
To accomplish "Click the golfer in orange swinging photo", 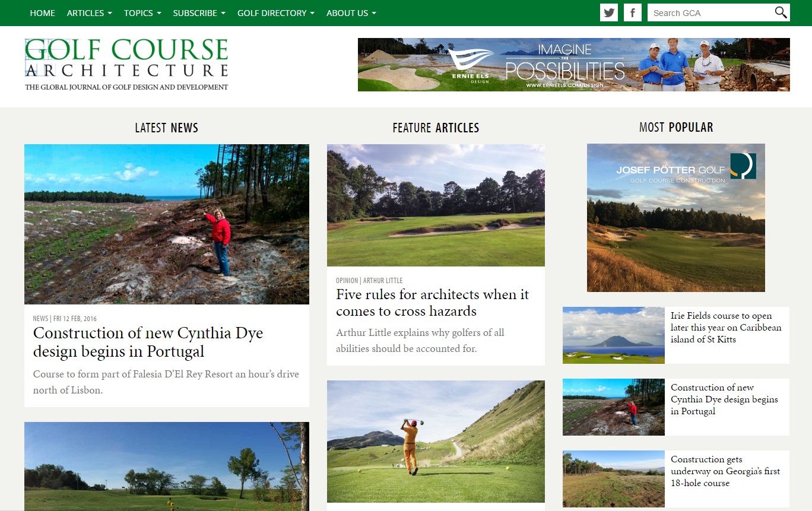I will click(436, 442).
